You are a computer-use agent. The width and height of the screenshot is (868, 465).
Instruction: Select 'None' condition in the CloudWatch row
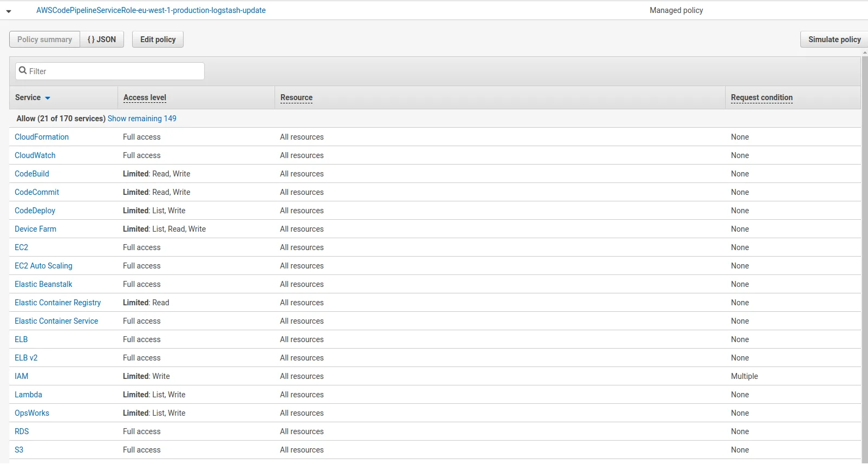[x=740, y=155]
